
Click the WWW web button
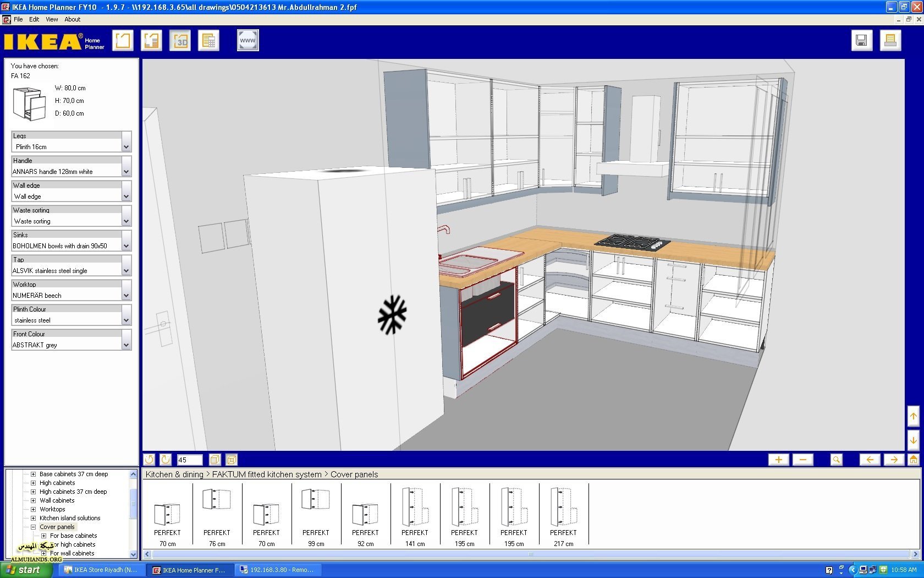(248, 41)
